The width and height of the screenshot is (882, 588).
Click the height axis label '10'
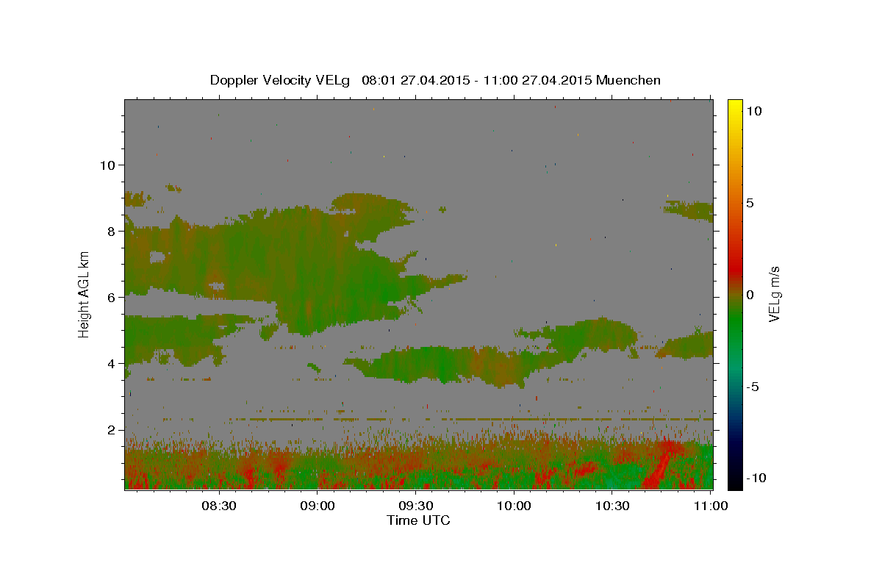pyautogui.click(x=107, y=165)
